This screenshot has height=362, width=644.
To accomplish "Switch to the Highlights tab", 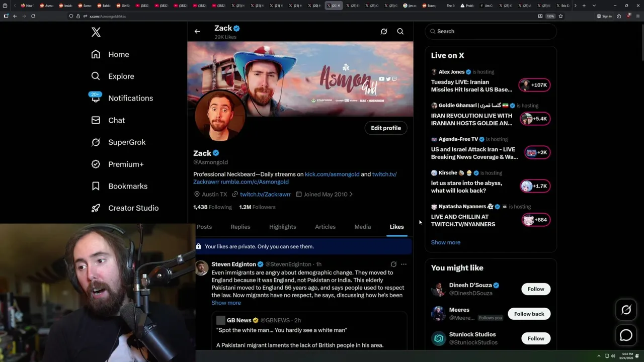I will 283,227.
